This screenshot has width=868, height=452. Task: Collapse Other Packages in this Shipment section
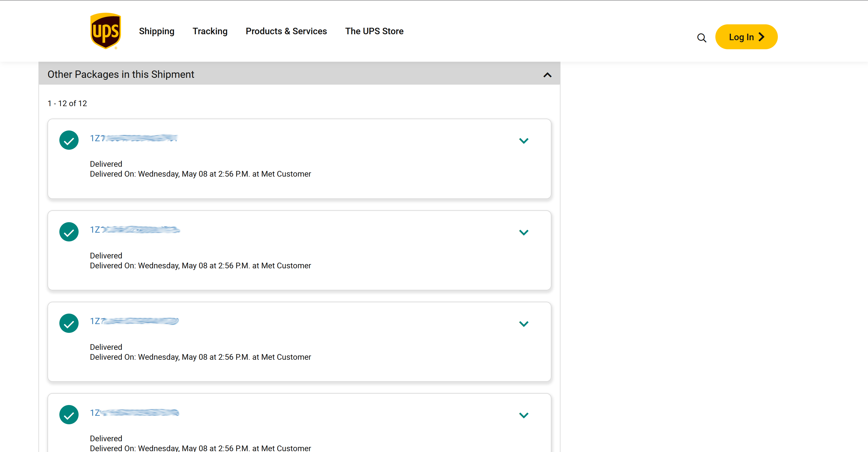(547, 75)
